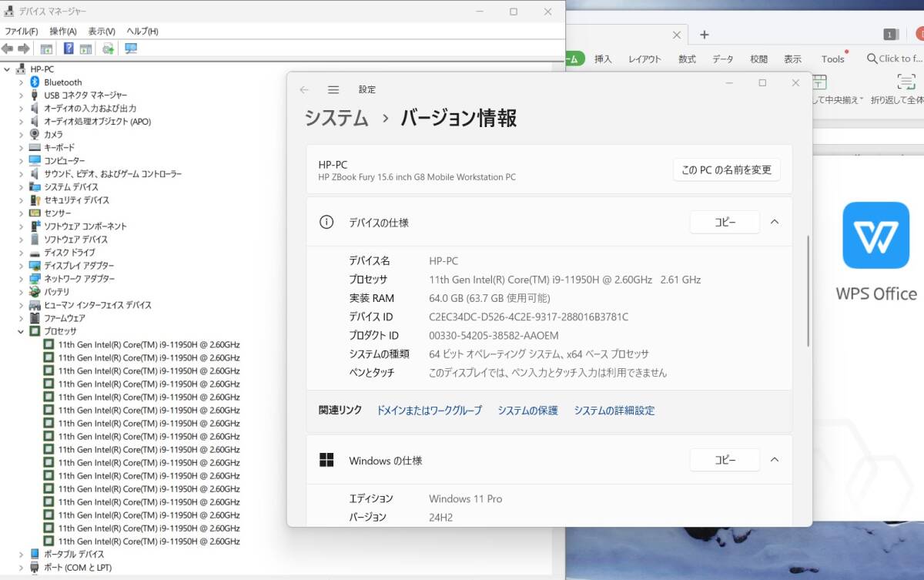This screenshot has width=924, height=580.
Task: Open the ヘルプ(H) menu
Action: 142,32
